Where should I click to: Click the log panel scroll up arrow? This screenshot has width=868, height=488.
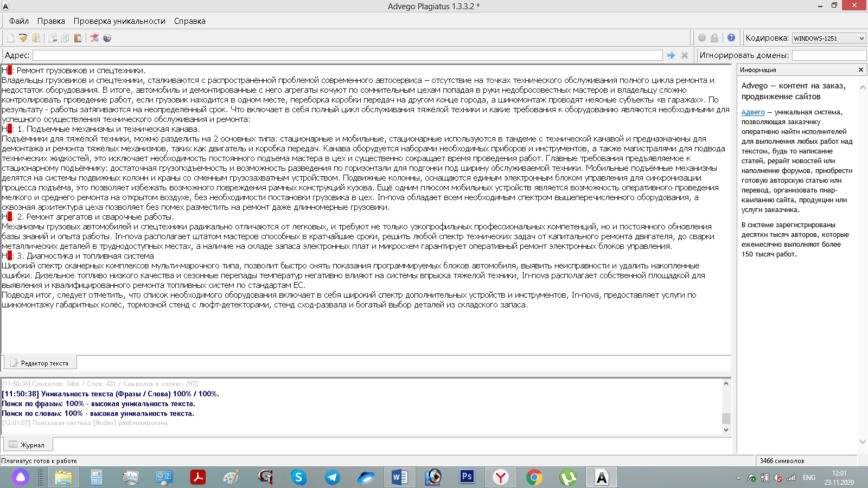pyautogui.click(x=726, y=383)
